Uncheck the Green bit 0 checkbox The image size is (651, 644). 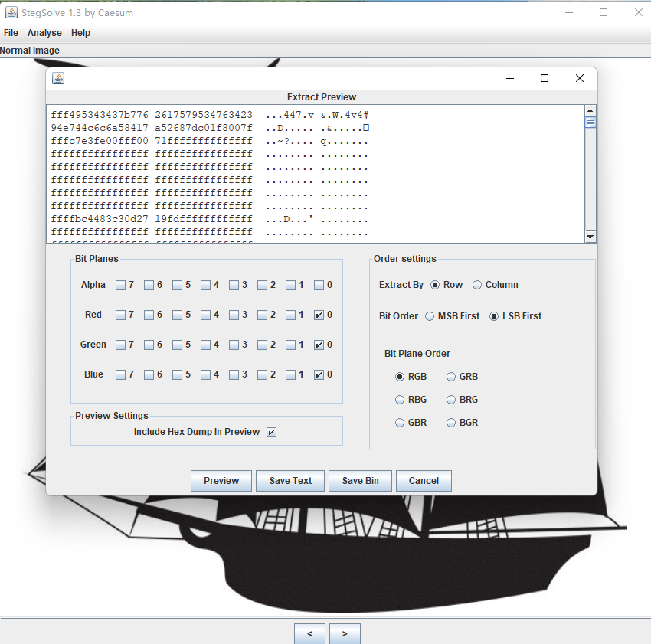click(319, 345)
